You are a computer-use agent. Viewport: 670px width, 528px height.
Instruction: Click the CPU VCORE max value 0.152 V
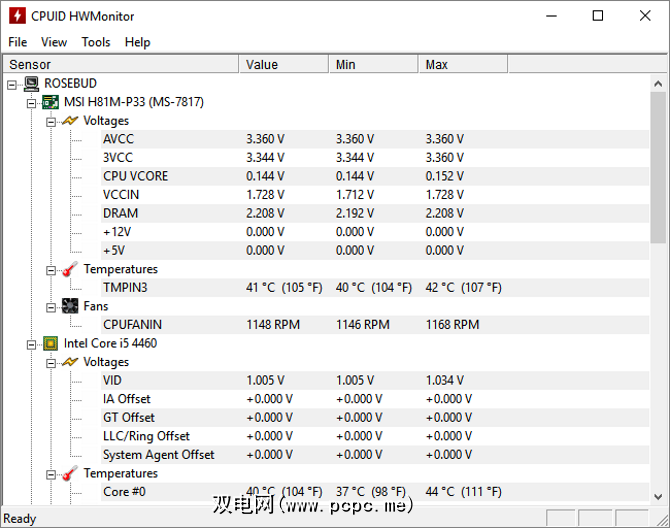[x=444, y=176]
